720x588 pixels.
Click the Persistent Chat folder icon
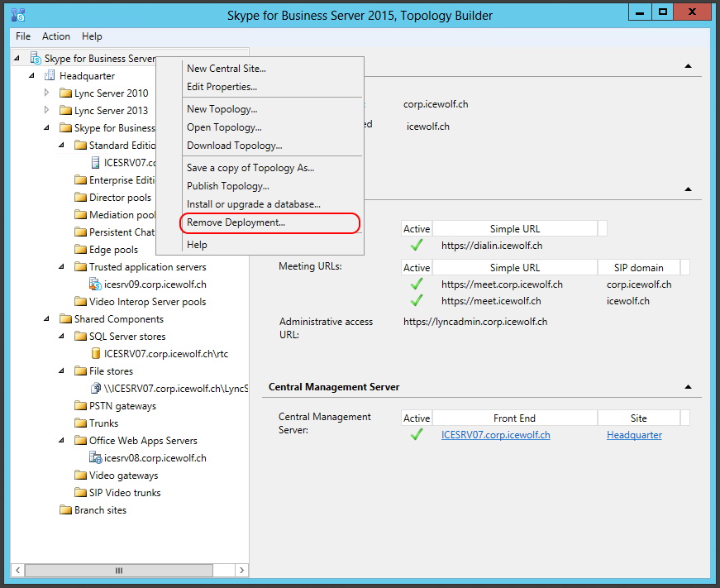[80, 232]
